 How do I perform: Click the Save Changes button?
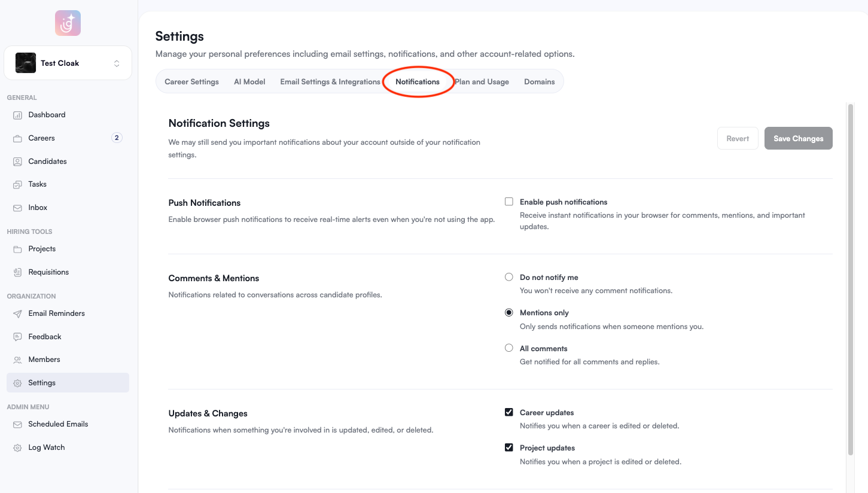[798, 138]
